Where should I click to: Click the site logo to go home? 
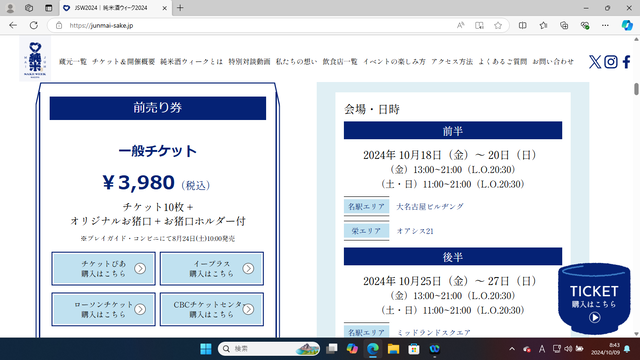pyautogui.click(x=35, y=59)
